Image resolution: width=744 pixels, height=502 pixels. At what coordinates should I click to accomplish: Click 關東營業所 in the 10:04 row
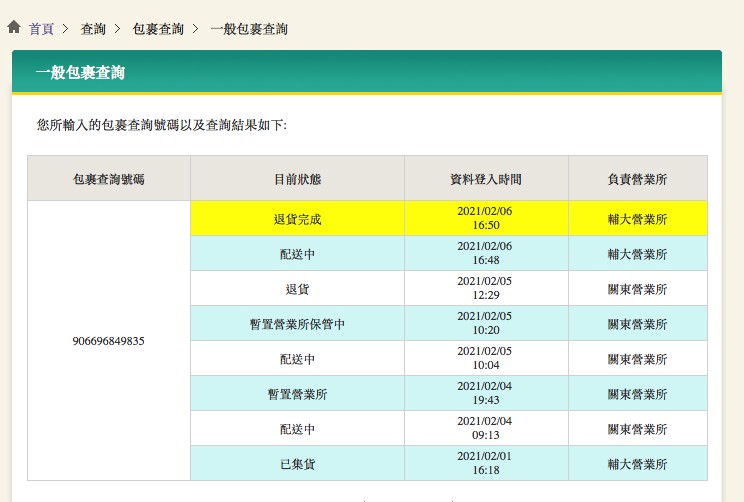click(638, 359)
